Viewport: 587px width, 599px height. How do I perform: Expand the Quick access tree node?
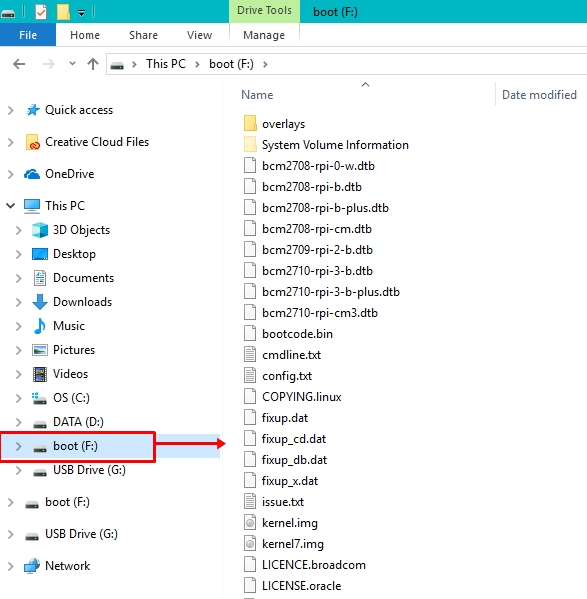11,110
